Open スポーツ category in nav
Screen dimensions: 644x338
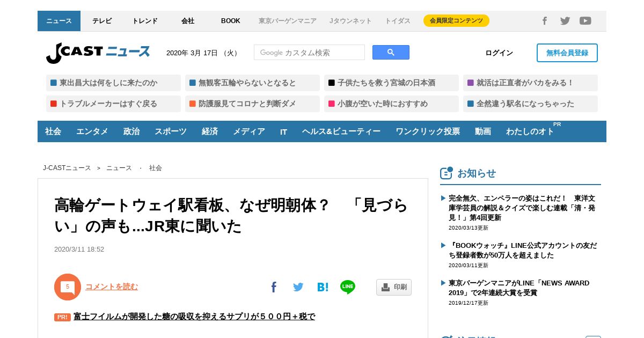[x=171, y=131]
